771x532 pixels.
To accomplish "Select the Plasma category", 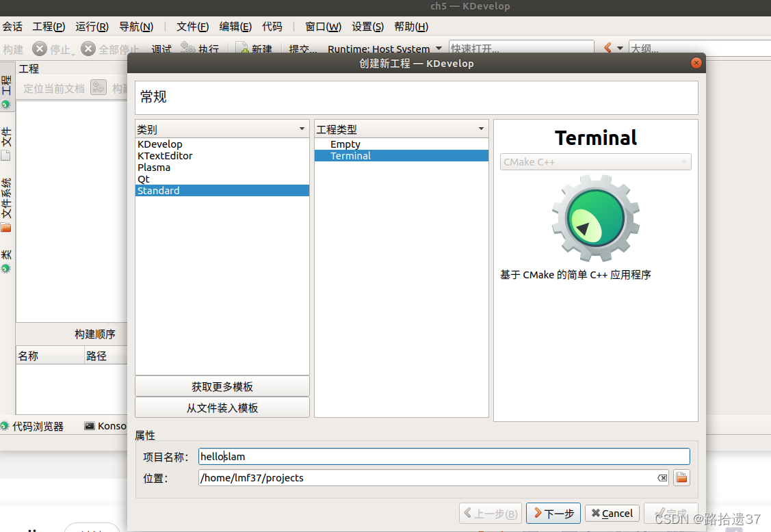I will click(222, 168).
